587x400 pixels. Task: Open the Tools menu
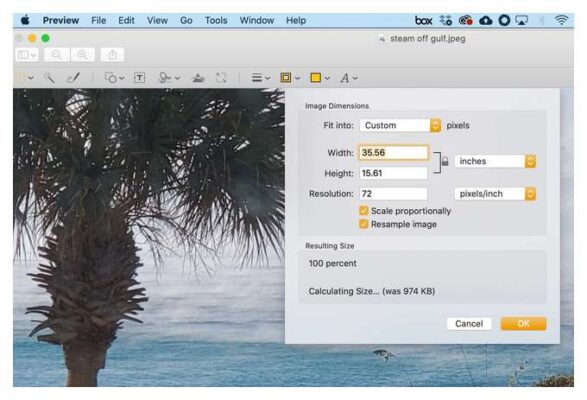coord(216,20)
